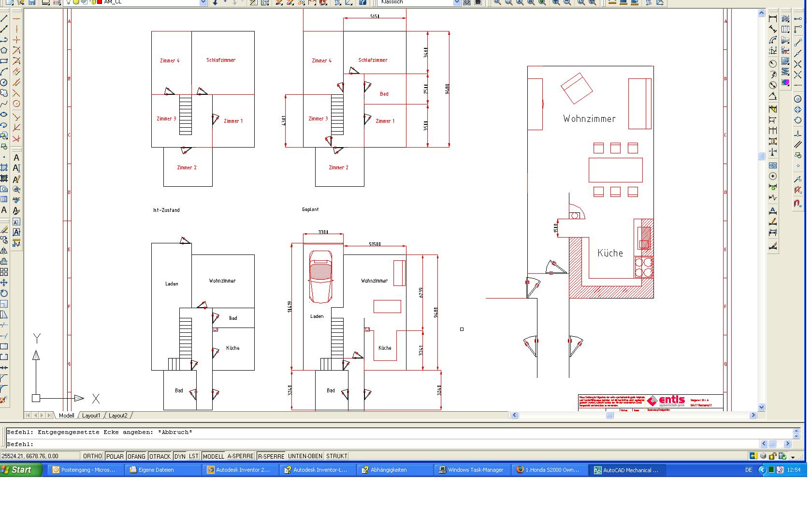Switch to the Layout1 tab
The image size is (812, 508).
pos(91,416)
